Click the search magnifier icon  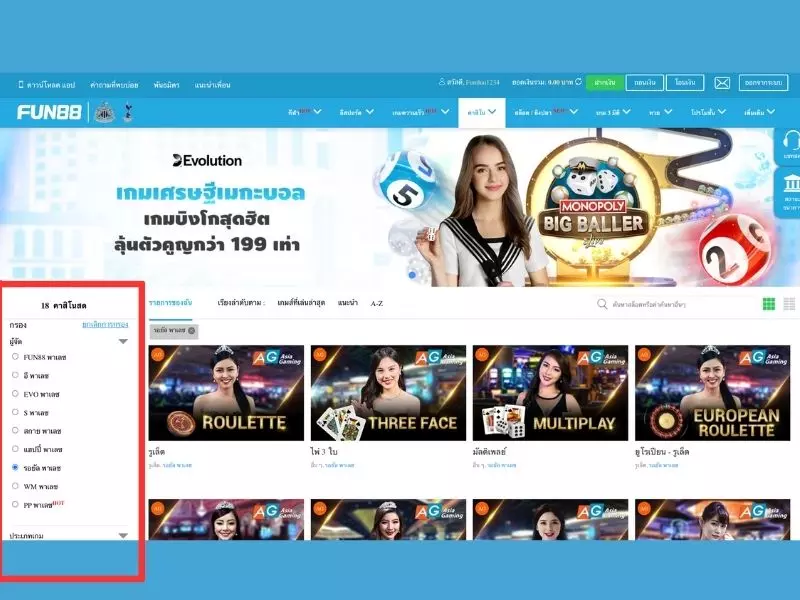point(602,304)
